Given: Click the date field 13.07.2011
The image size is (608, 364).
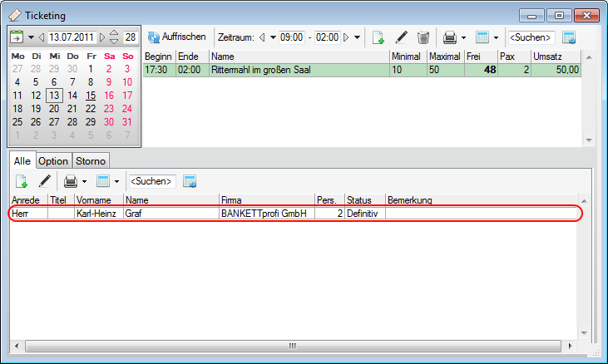Looking at the screenshot, I should pyautogui.click(x=72, y=37).
